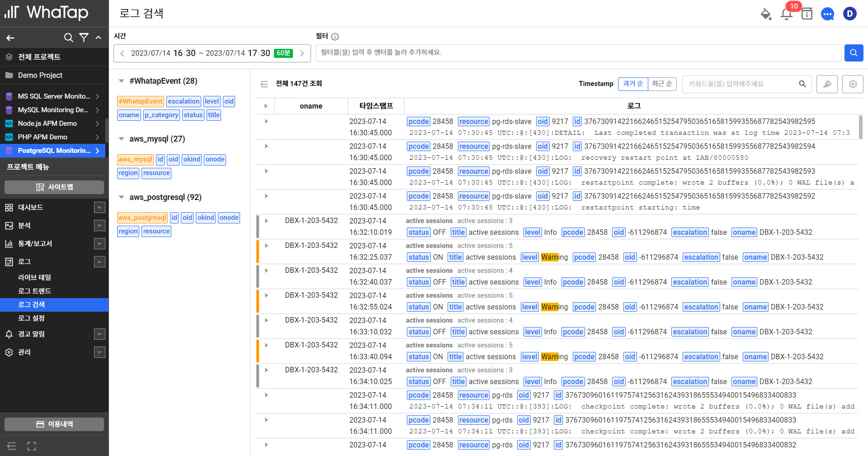Viewport: 868px width, 456px height.
Task: Sort Timestamp by 최근 순
Action: coord(662,84)
